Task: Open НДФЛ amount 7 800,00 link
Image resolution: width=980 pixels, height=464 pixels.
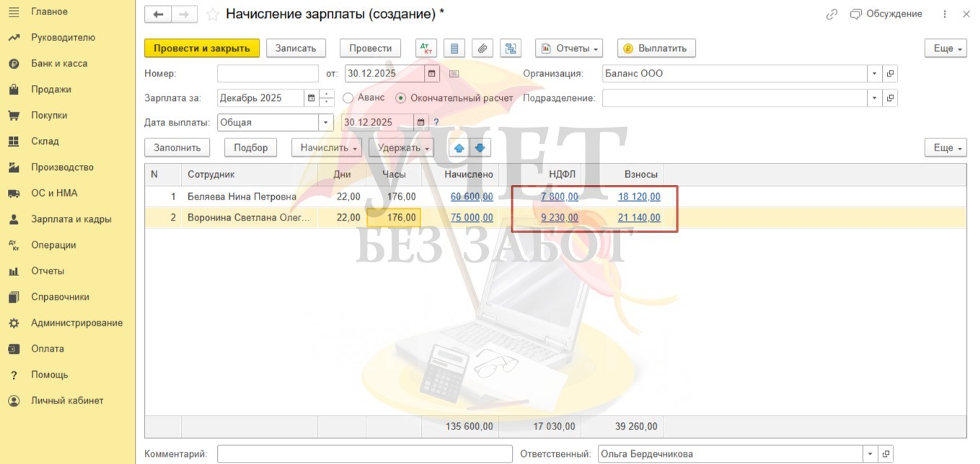Action: 559,197
